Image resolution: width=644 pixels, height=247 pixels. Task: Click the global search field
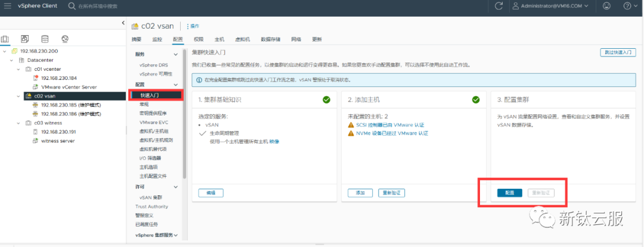pos(98,6)
